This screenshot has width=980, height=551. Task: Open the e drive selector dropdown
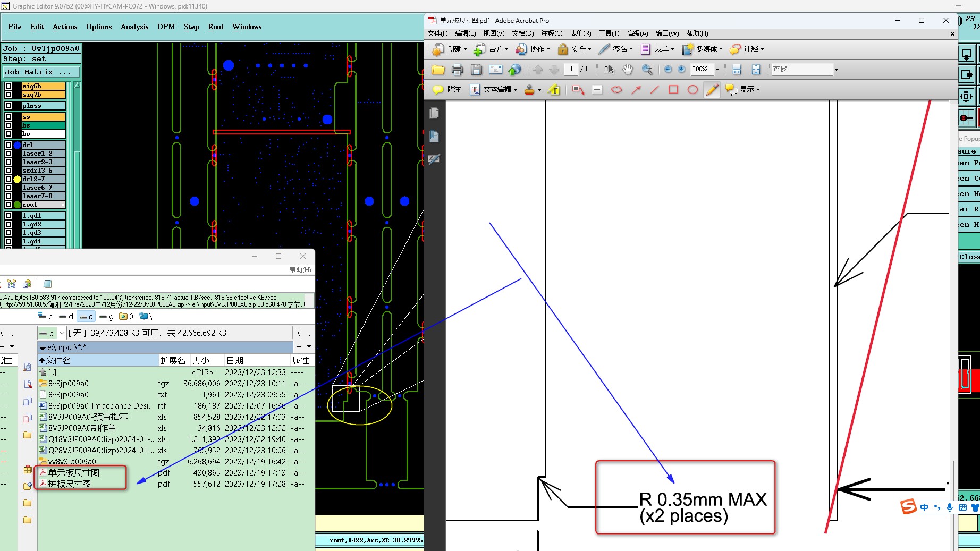62,333
